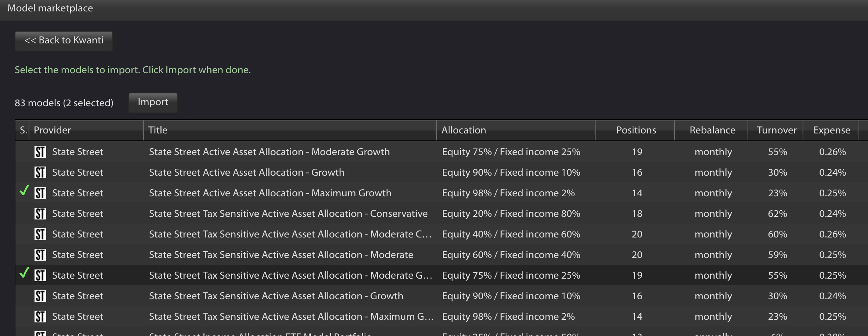Uncheck the Tax Sensitive Moderate G… model
Viewport: 868px width, 336px height.
[x=24, y=273]
